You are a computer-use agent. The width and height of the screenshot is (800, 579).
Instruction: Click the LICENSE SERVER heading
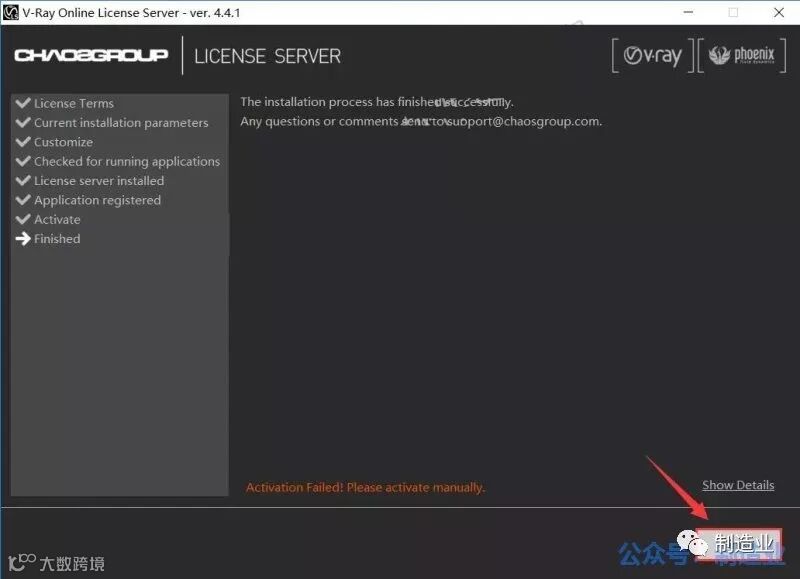coord(267,56)
